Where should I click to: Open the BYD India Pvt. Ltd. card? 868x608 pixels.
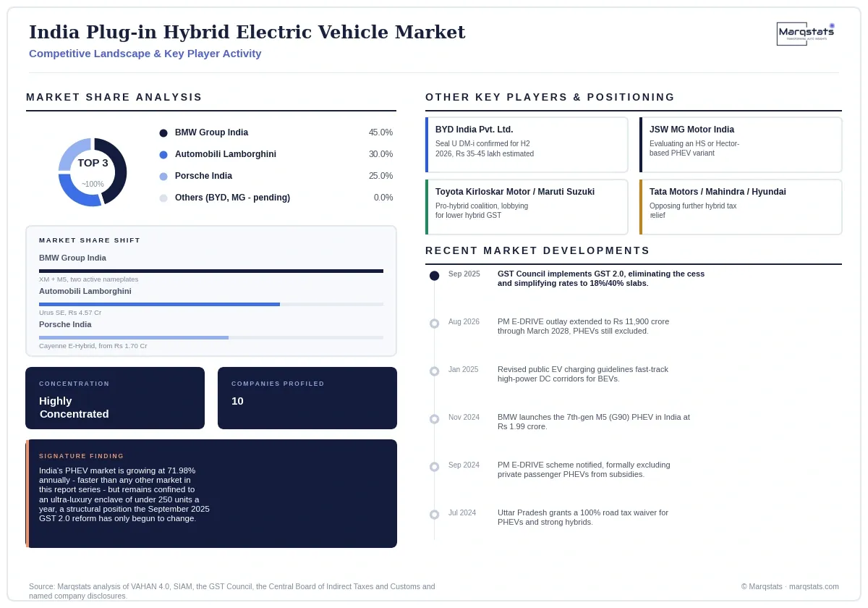pyautogui.click(x=527, y=145)
